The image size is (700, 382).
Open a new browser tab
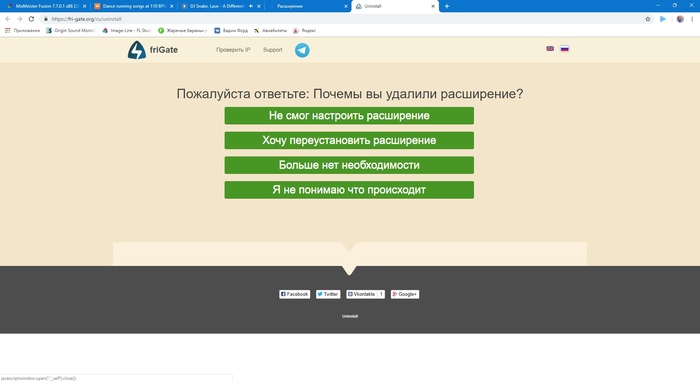tap(447, 6)
